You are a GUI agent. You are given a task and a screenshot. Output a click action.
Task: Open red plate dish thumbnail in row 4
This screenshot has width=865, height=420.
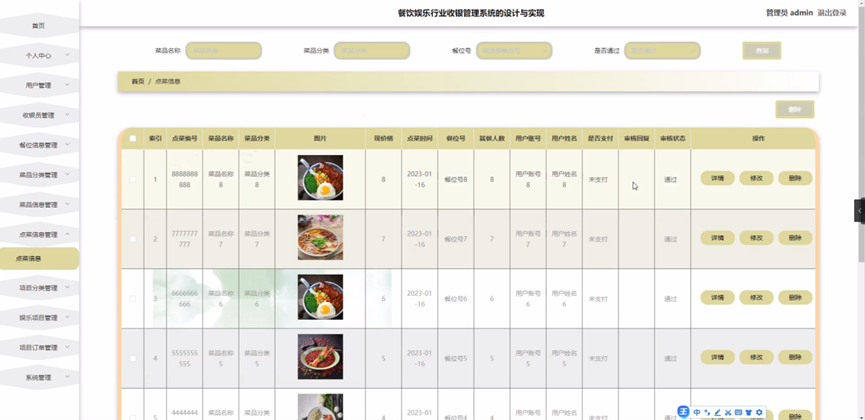tap(320, 357)
